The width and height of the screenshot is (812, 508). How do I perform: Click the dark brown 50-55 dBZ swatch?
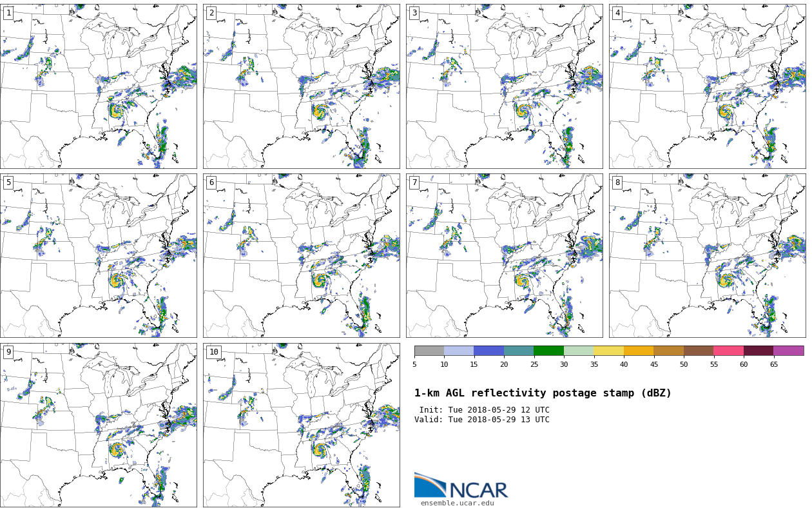(x=699, y=351)
